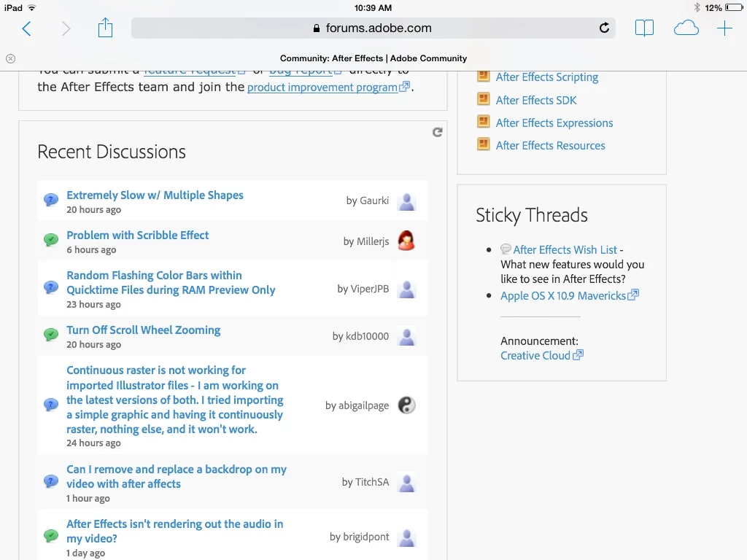Tap the forums.adobe.com address bar

click(x=373, y=28)
